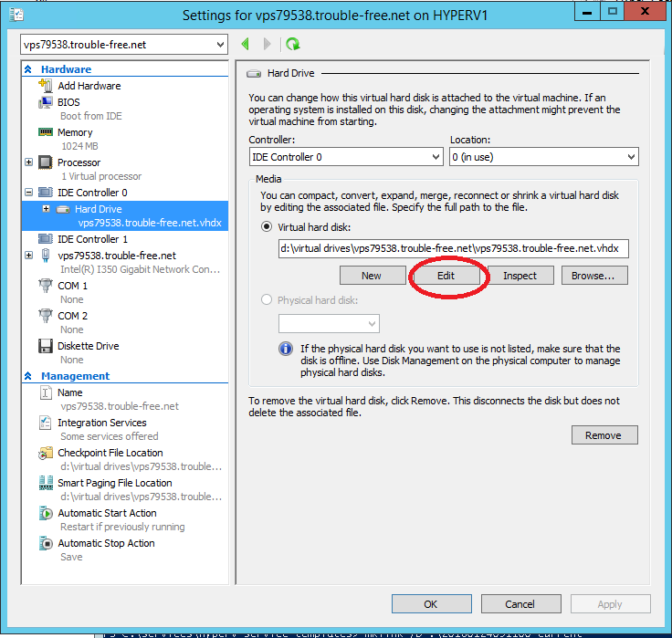Click the Hard Drive section heading icon
Viewport: 672px width, 638px height.
(254, 74)
